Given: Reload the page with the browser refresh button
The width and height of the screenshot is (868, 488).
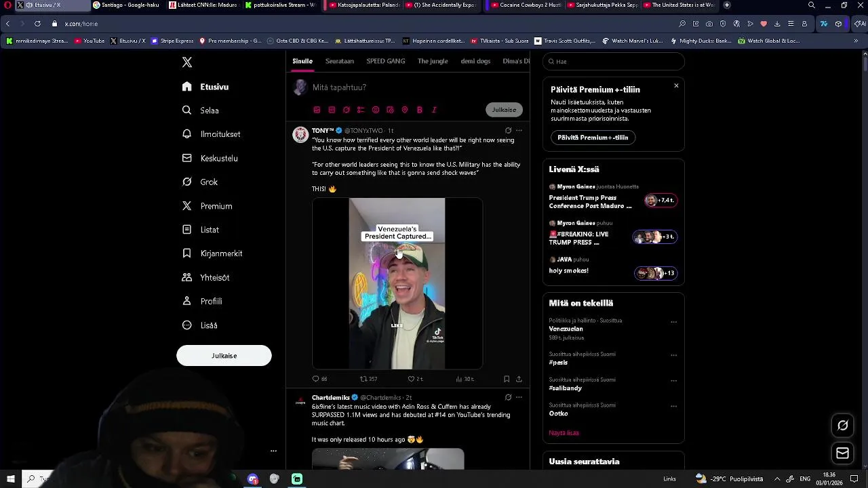Looking at the screenshot, I should tap(37, 24).
